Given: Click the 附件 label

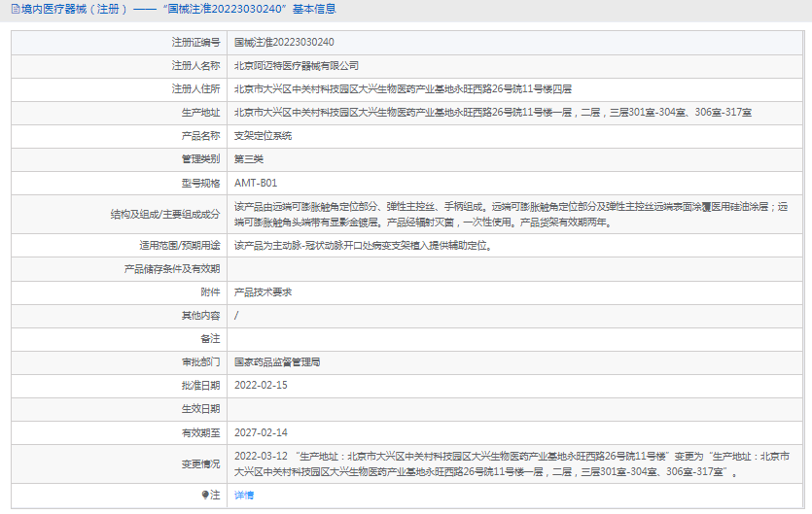Looking at the screenshot, I should 210,292.
